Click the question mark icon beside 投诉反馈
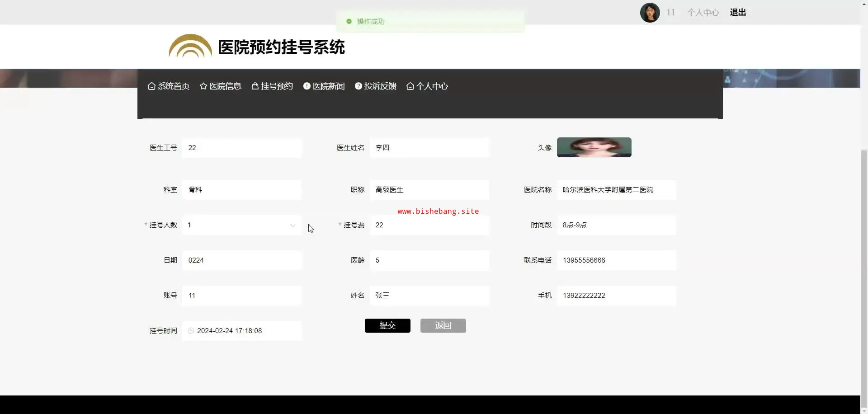 point(359,86)
